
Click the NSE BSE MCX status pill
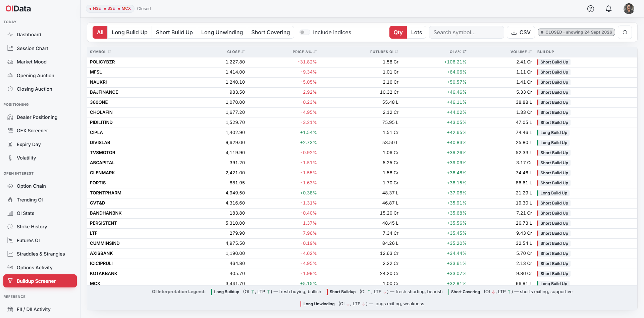[x=110, y=8]
